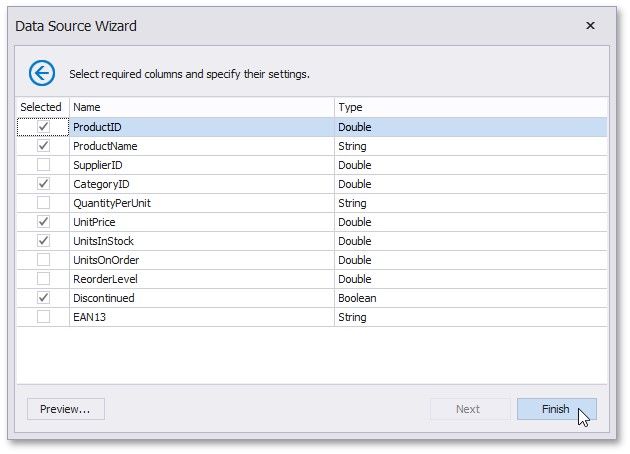Screen dimensions: 630x454
Task: Click the back arrow icon
Action: coord(42,73)
